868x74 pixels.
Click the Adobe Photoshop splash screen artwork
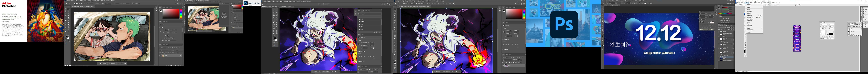pyautogui.click(x=45, y=21)
